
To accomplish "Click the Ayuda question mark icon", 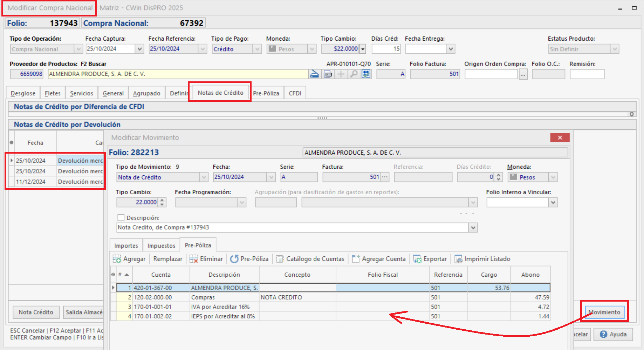I will click(x=603, y=334).
